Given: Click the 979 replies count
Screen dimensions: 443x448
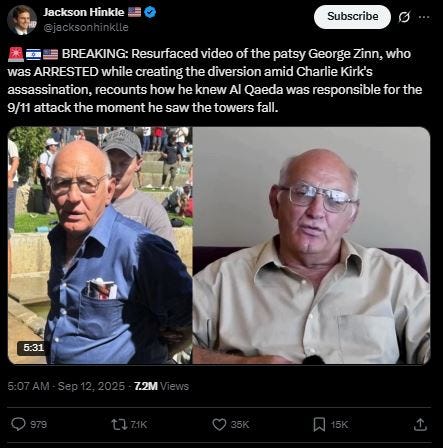Looking at the screenshot, I should pos(39,424).
